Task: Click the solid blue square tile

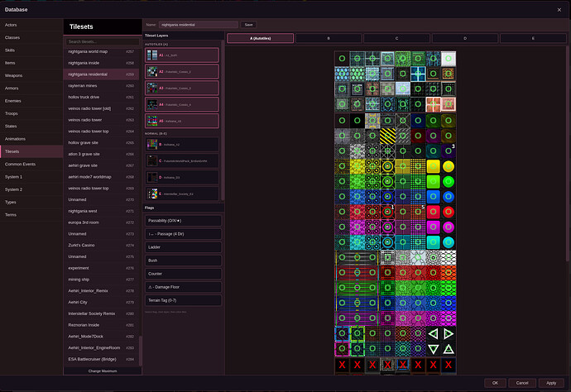Action: (433, 197)
